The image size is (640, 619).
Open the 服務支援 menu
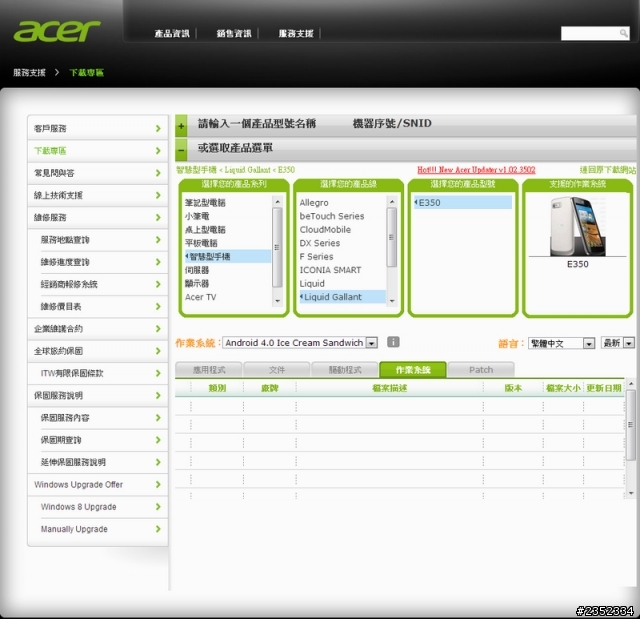click(x=296, y=33)
